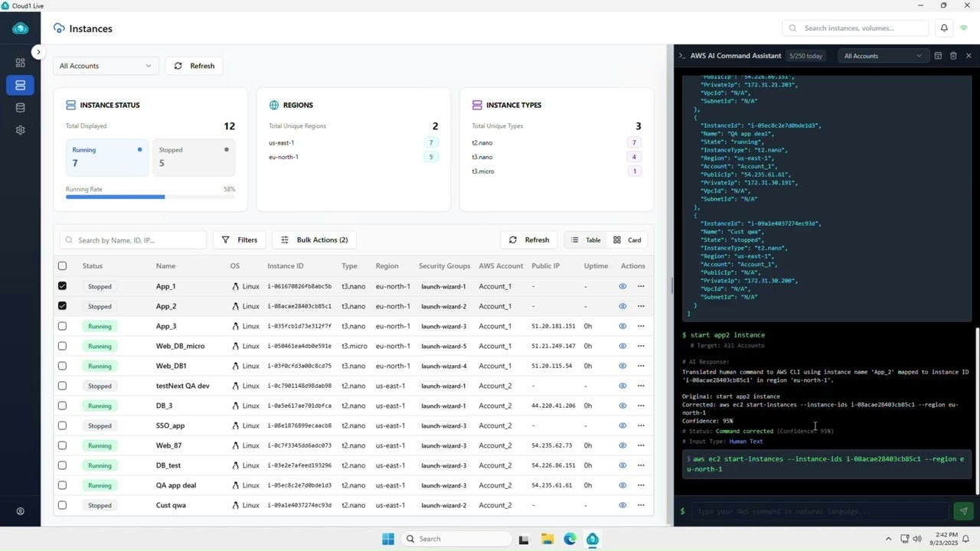Select the Stopped status card

[194, 158]
